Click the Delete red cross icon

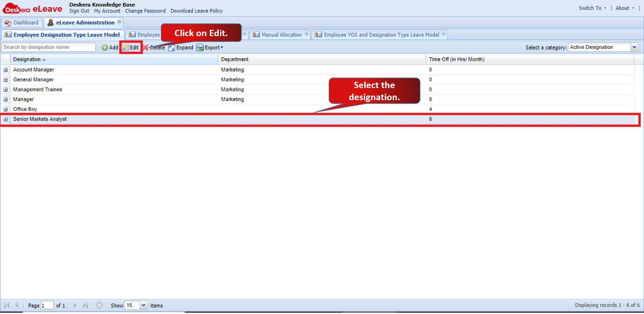tap(145, 48)
